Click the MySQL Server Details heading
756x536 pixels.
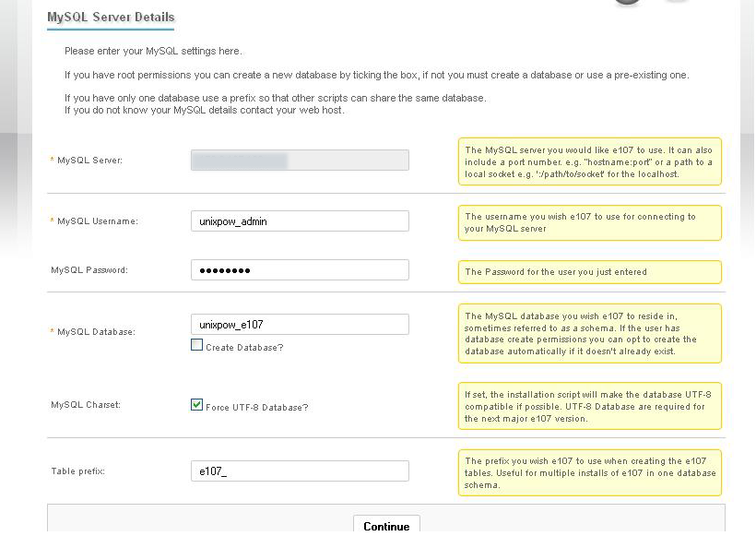tap(111, 17)
